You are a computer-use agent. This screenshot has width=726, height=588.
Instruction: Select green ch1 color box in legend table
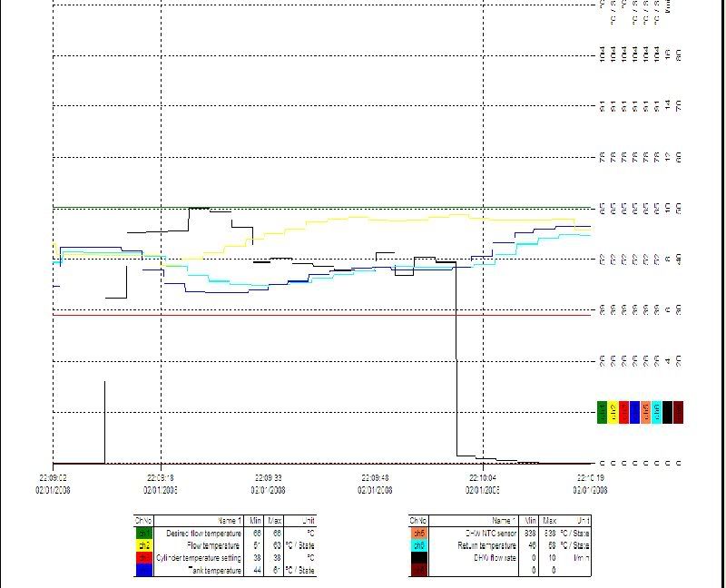[143, 534]
